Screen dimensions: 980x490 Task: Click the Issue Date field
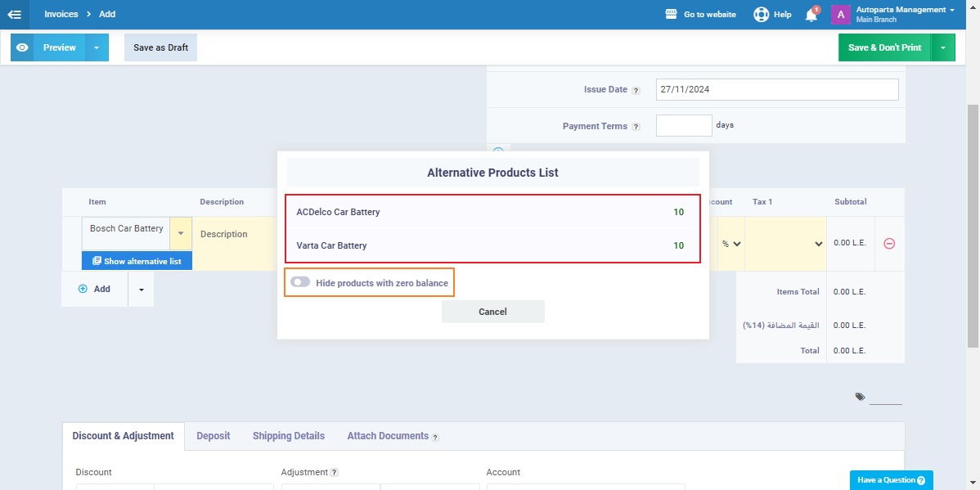pyautogui.click(x=777, y=89)
